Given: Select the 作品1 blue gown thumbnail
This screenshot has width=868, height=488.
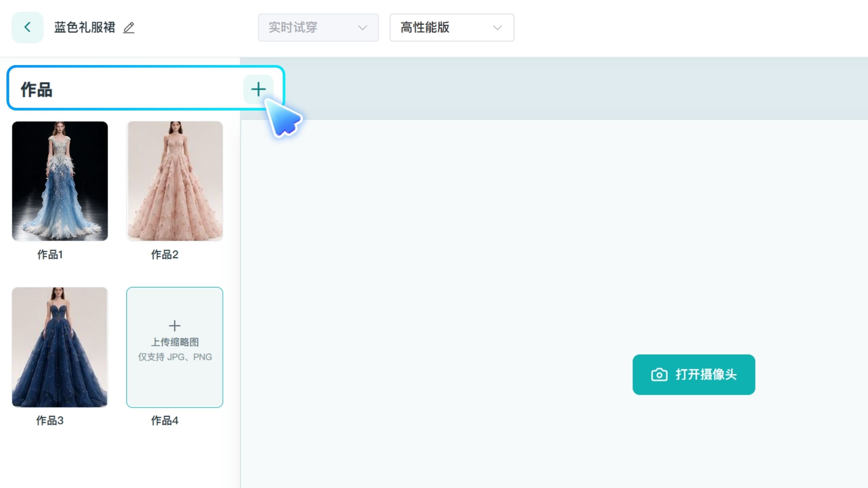Looking at the screenshot, I should click(60, 181).
